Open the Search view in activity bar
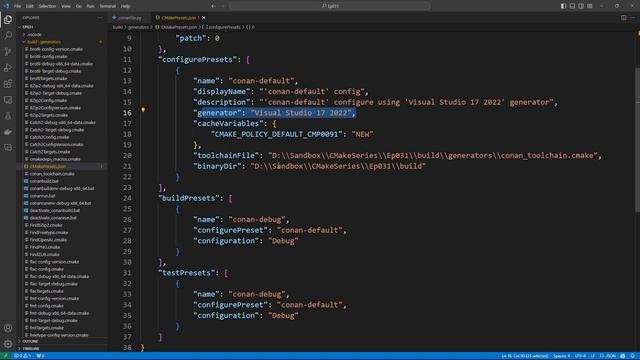The image size is (640, 360). [x=8, y=36]
